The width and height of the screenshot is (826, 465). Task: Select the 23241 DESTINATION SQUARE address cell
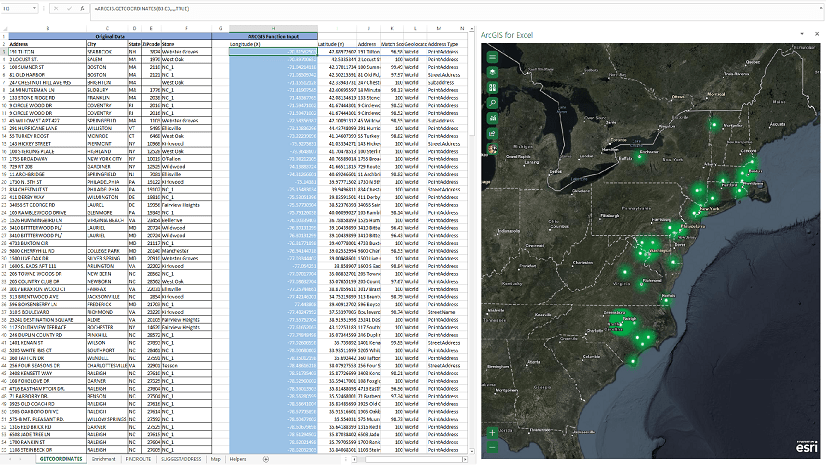[x=48, y=320]
